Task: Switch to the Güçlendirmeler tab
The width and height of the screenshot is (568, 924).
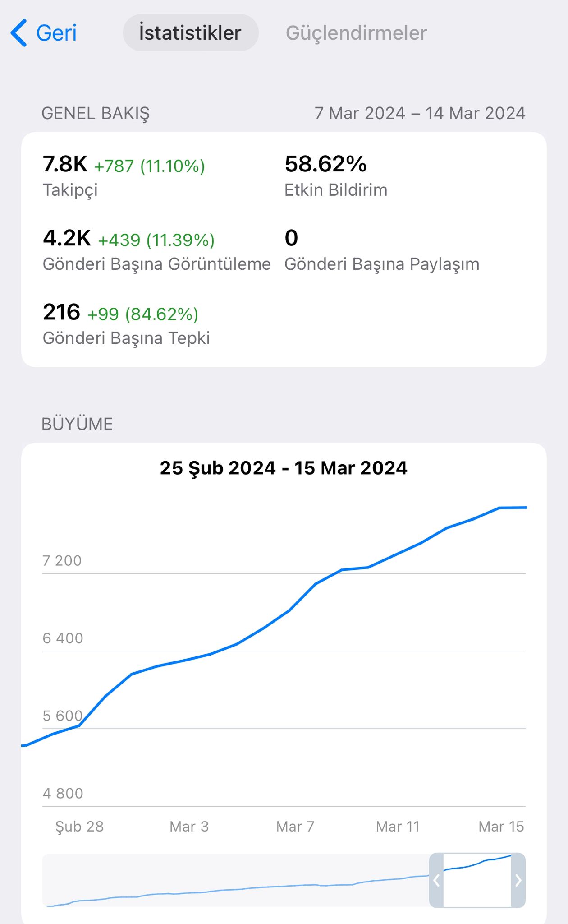Action: pos(356,33)
